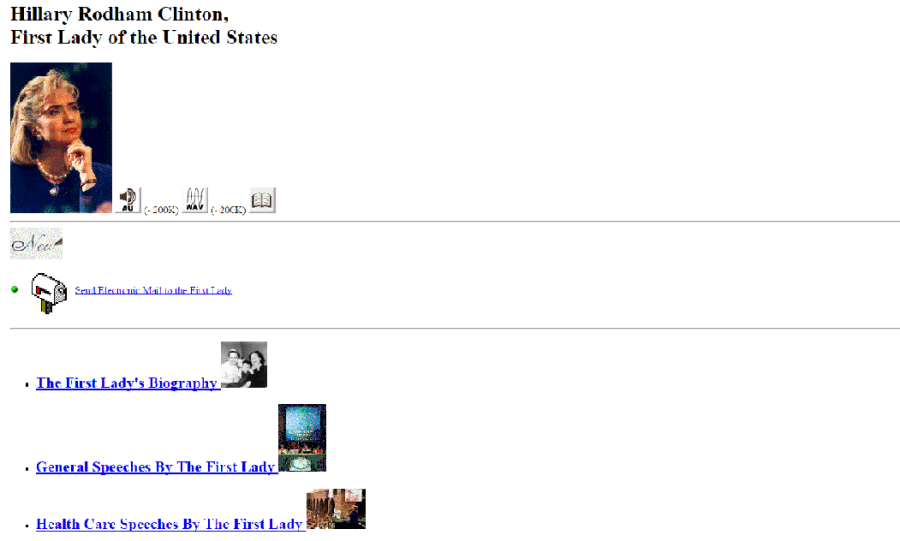This screenshot has width=900, height=541.
Task: Open the open-book text icon
Action: tap(262, 200)
